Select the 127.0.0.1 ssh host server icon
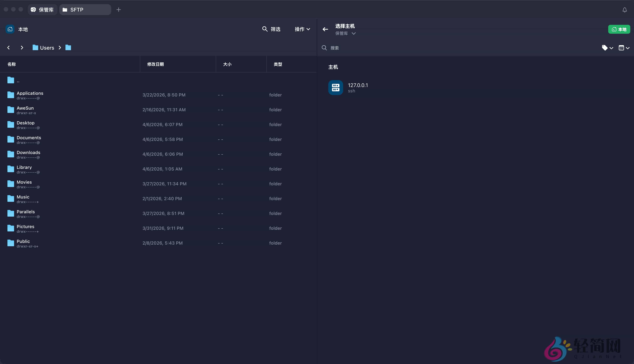Image resolution: width=634 pixels, height=364 pixels. (x=335, y=88)
